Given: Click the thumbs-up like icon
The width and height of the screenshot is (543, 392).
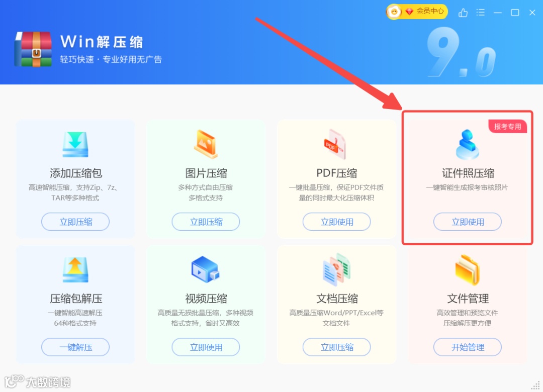Looking at the screenshot, I should [463, 13].
